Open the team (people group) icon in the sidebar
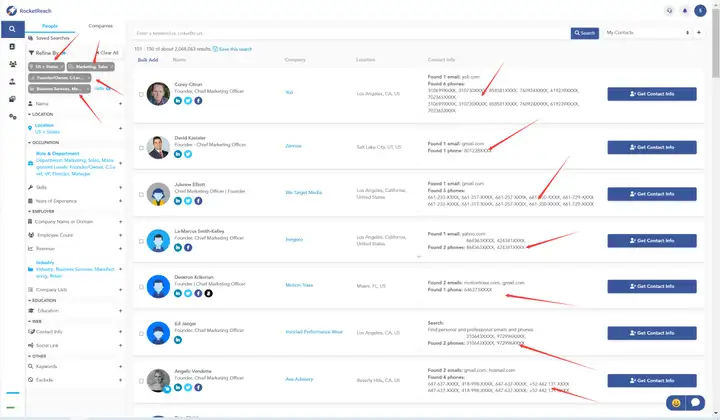 [x=12, y=64]
